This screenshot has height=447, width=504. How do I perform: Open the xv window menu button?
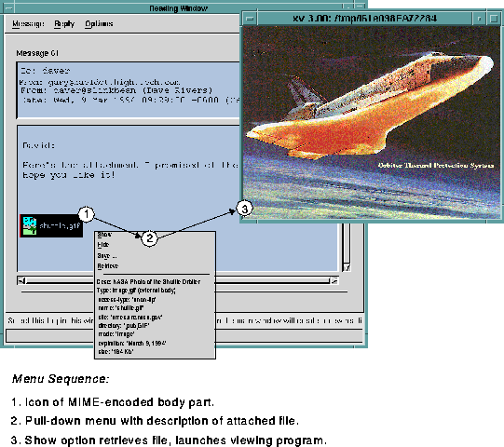[x=250, y=19]
